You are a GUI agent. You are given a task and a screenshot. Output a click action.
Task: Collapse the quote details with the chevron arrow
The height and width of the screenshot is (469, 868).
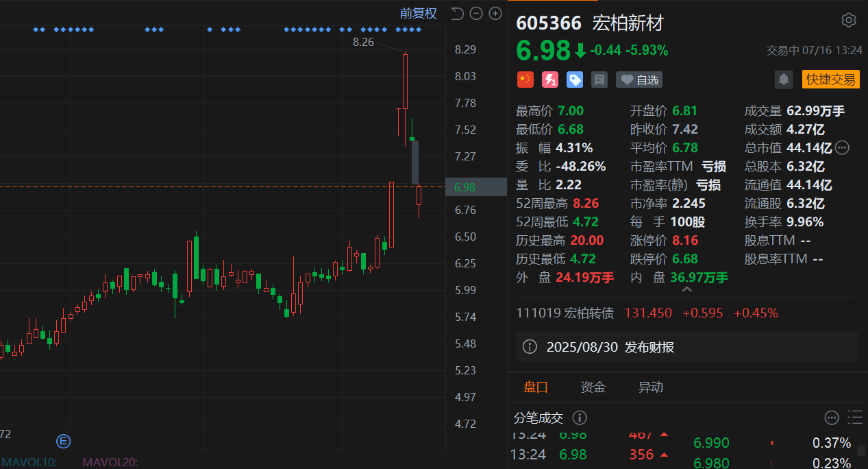pyautogui.click(x=687, y=289)
